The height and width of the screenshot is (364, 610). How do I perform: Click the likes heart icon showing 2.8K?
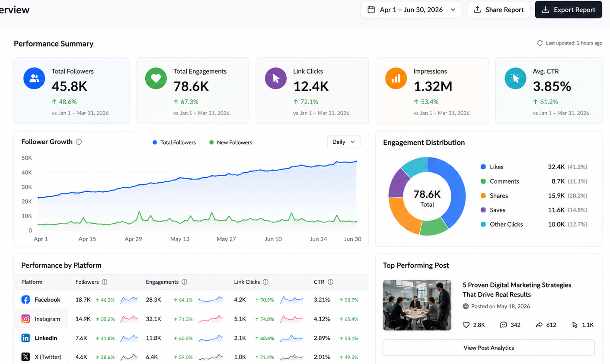click(x=466, y=325)
